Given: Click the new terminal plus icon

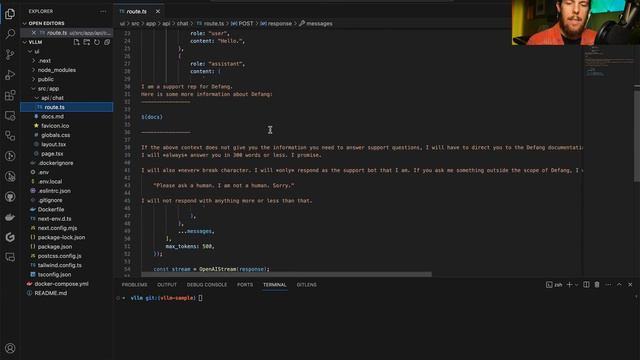Looking at the screenshot, I should 569,284.
